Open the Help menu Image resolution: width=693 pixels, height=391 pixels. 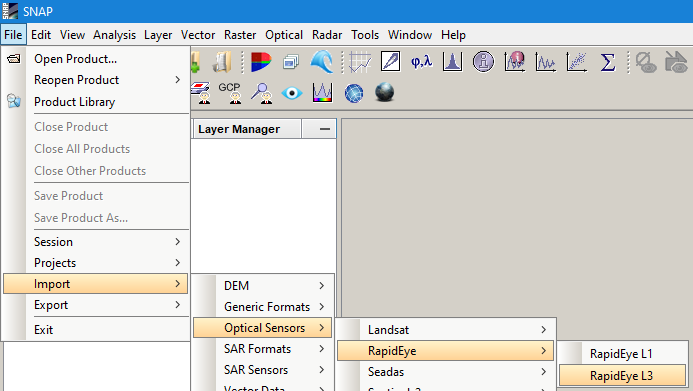pyautogui.click(x=453, y=35)
